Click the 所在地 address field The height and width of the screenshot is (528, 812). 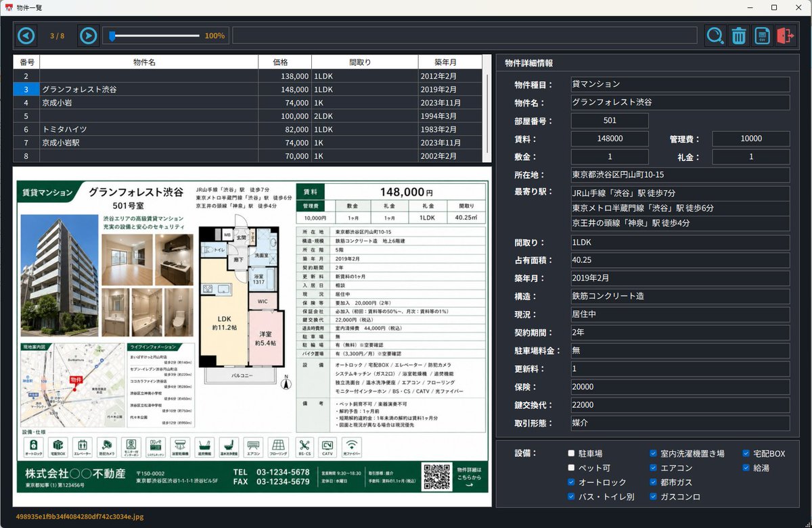[680, 175]
